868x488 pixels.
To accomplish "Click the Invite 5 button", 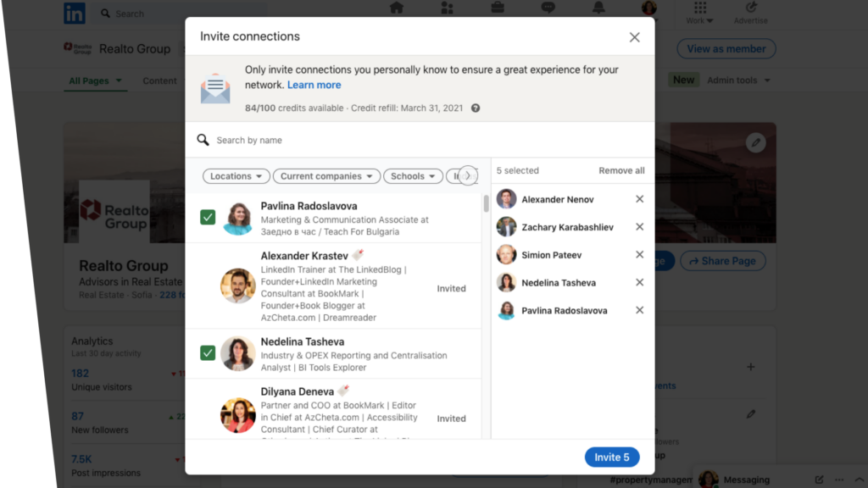I will pyautogui.click(x=612, y=457).
